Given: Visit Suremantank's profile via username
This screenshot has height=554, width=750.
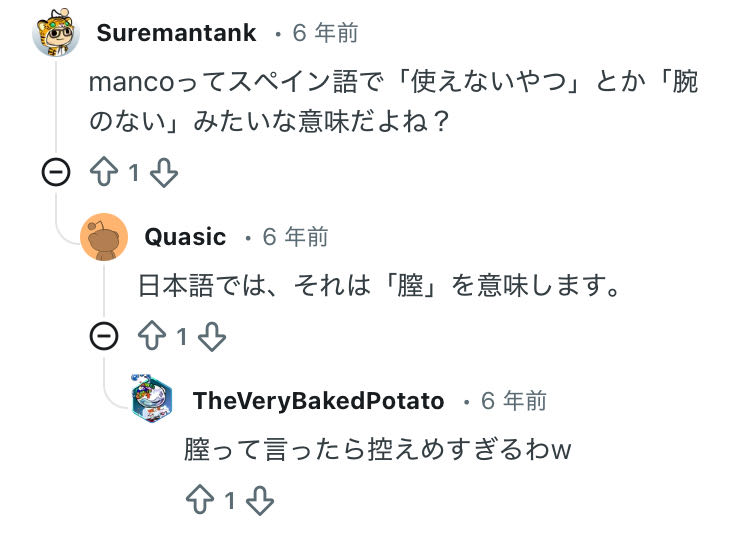Looking at the screenshot, I should tap(176, 34).
